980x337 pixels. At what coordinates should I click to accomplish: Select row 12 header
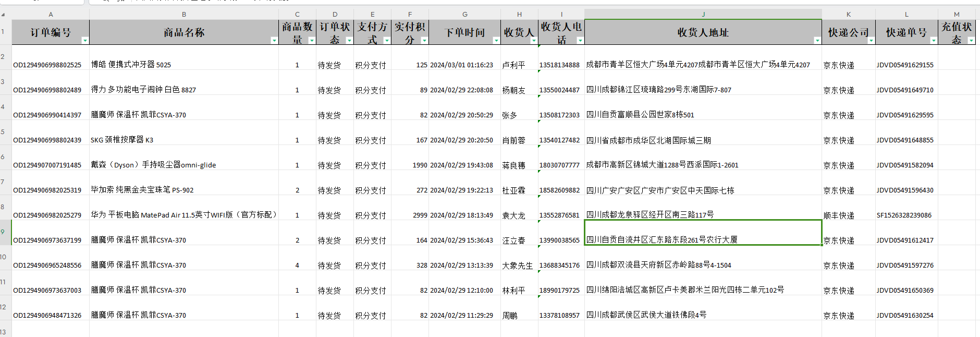pyautogui.click(x=5, y=308)
